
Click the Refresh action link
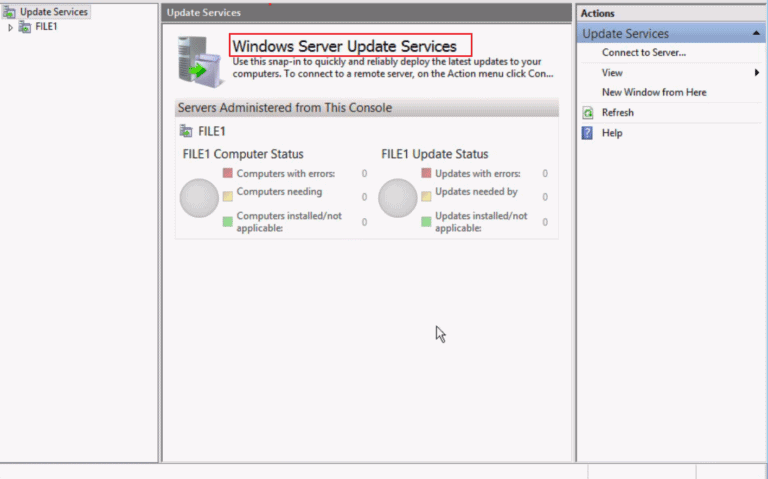pyautogui.click(x=617, y=113)
